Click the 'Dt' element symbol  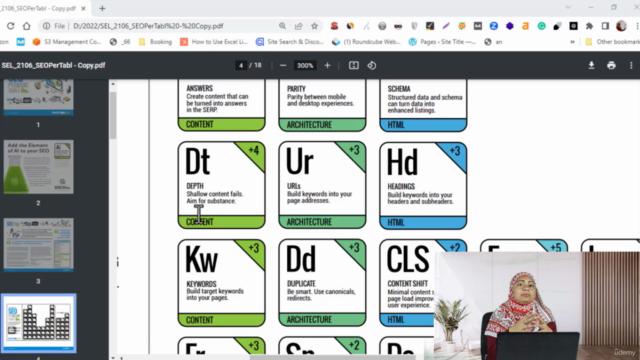pos(198,162)
